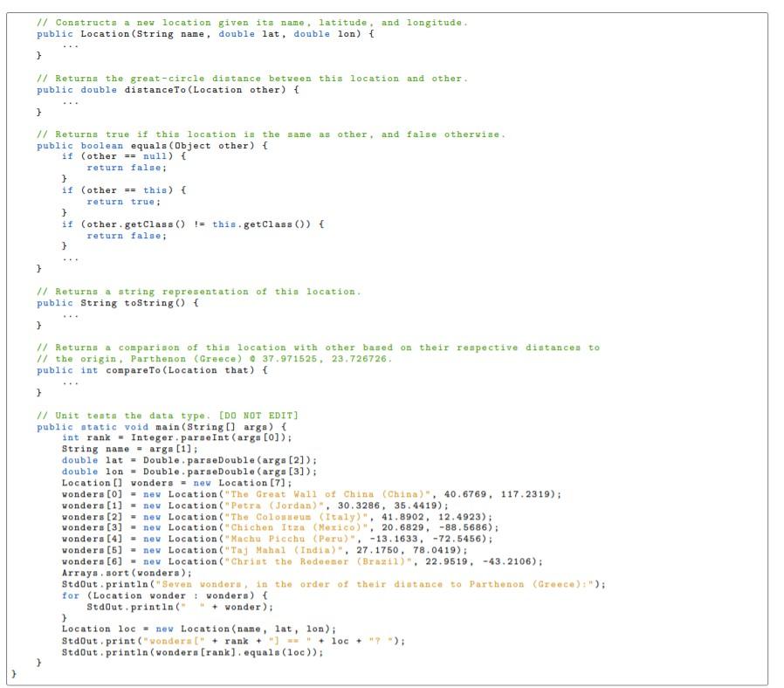Click the comment line mentioning Parthenon (Greece) coordinates
This screenshot has width=784, height=688.
215,359
